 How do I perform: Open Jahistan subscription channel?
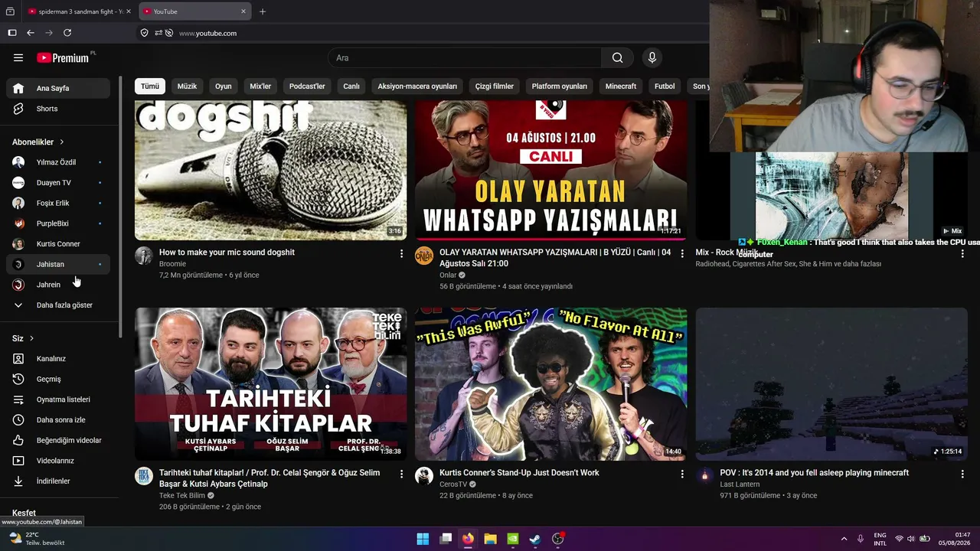click(x=58, y=265)
